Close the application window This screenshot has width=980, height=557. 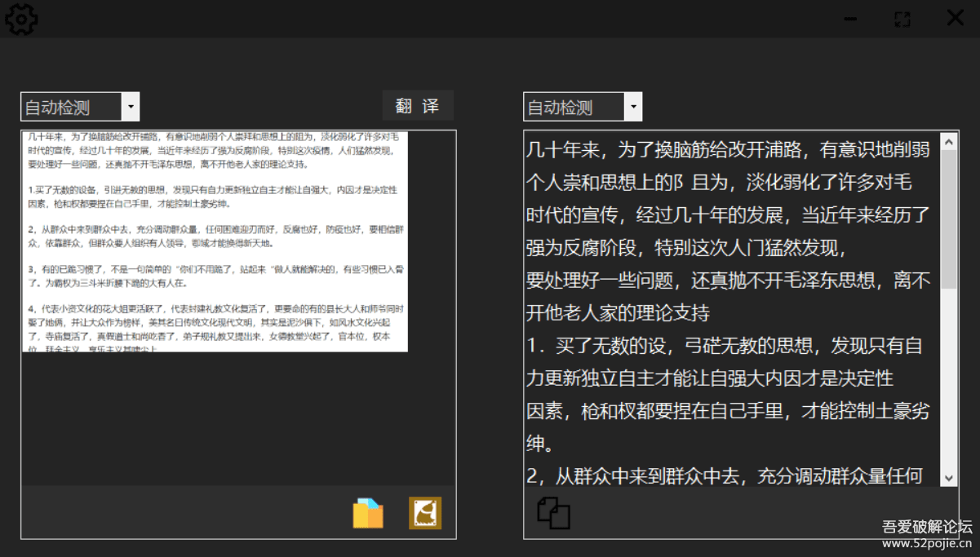tap(956, 17)
